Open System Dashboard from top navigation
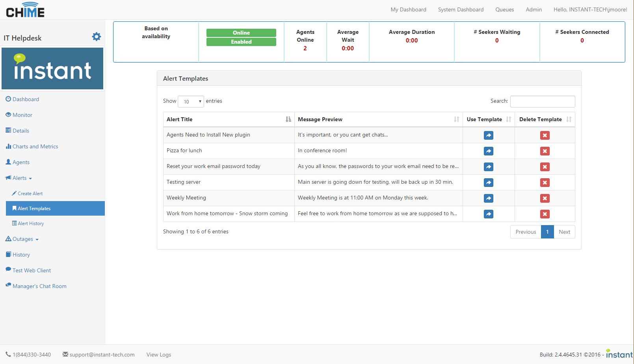Image resolution: width=634 pixels, height=364 pixels. [461, 9]
